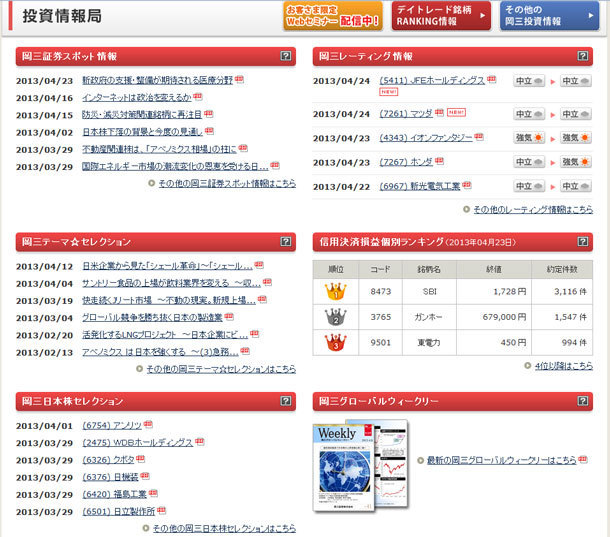Click the ガンホー name cell in ranking

pyautogui.click(x=429, y=317)
